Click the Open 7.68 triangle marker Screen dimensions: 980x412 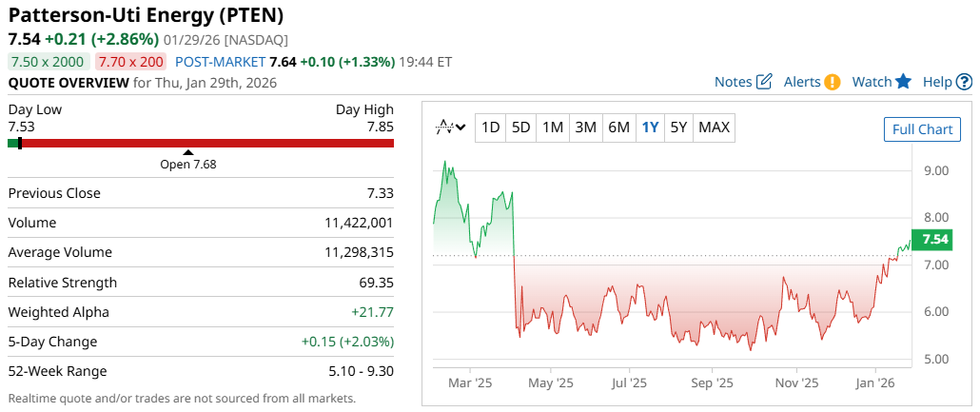(x=188, y=152)
